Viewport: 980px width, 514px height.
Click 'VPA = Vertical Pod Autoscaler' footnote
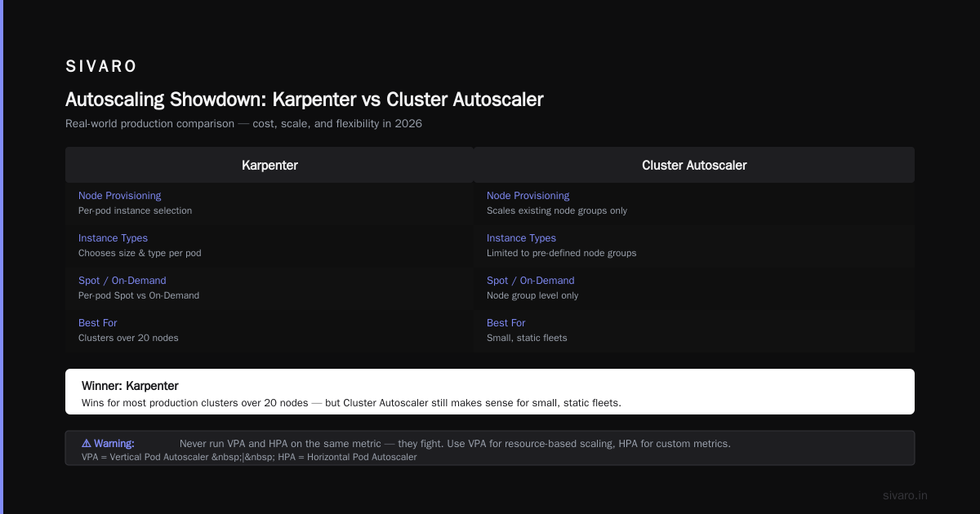point(249,457)
